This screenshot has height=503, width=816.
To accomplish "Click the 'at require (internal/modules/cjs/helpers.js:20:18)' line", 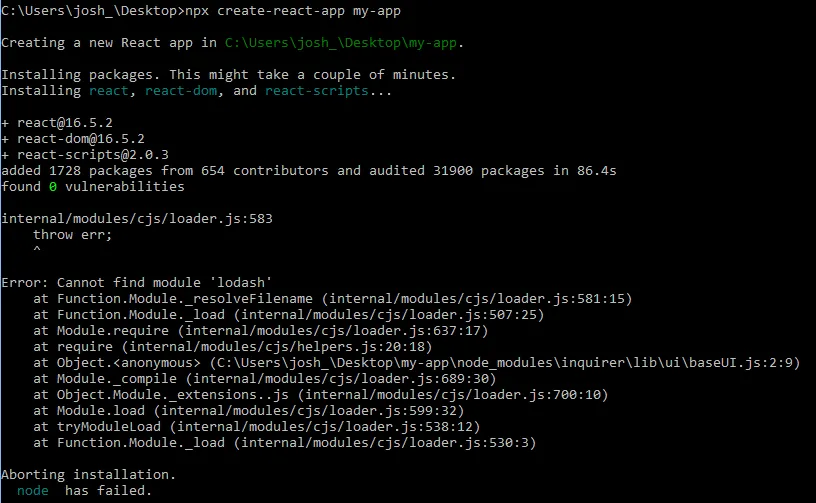I will pyautogui.click(x=233, y=347).
